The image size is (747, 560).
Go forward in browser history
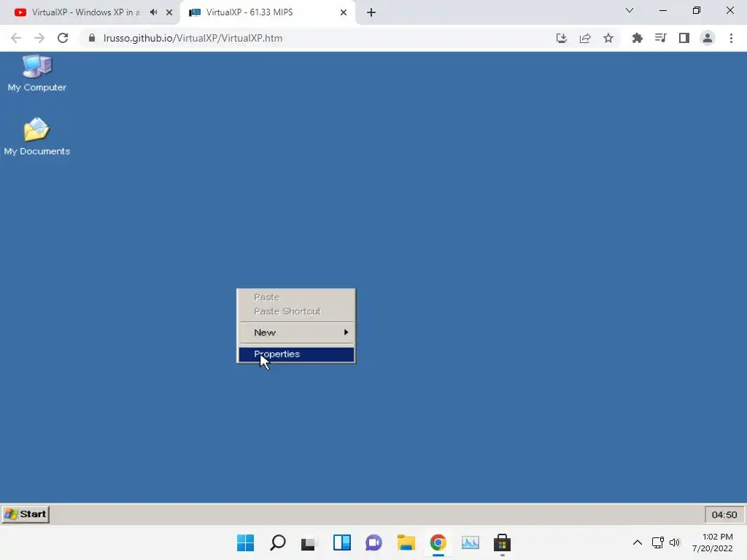[39, 38]
